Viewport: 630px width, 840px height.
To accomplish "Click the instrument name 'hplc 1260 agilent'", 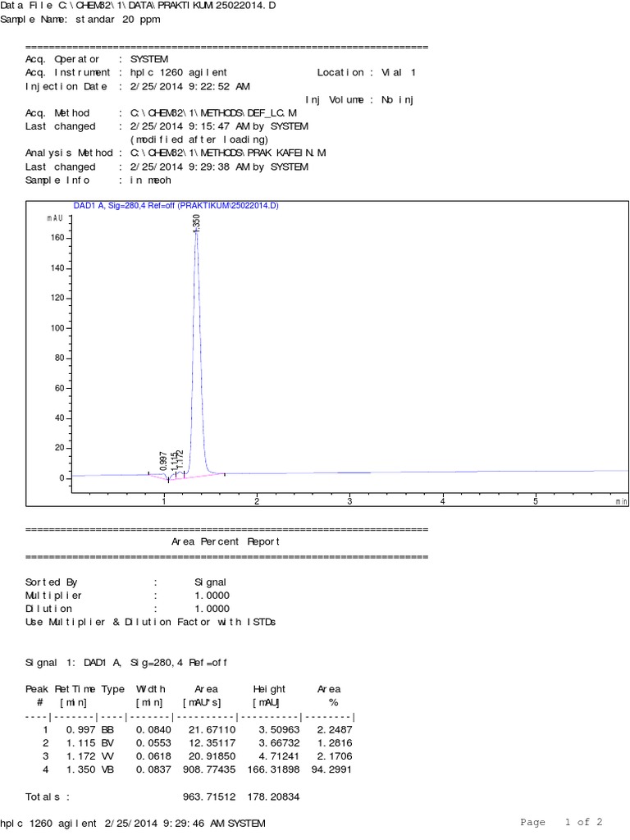I will pos(178,73).
